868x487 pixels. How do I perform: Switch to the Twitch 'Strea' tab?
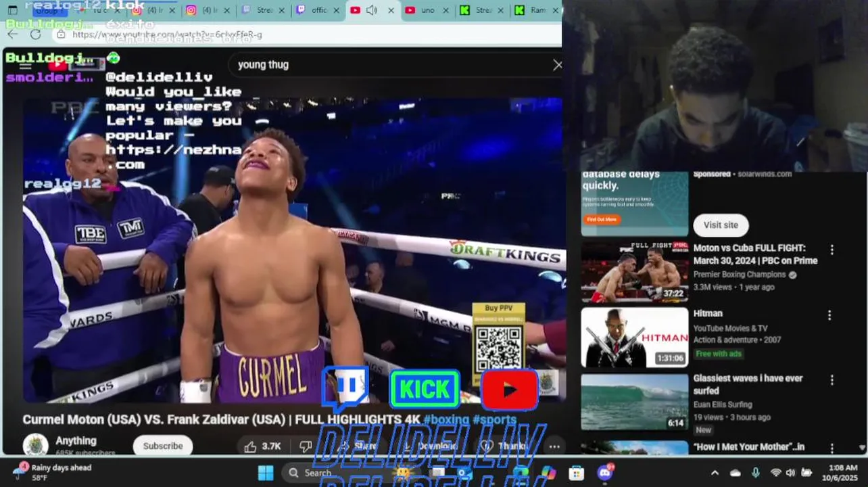click(x=265, y=10)
